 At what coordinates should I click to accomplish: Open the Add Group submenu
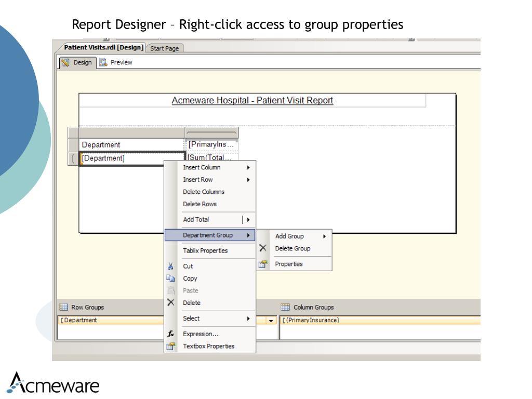click(294, 236)
